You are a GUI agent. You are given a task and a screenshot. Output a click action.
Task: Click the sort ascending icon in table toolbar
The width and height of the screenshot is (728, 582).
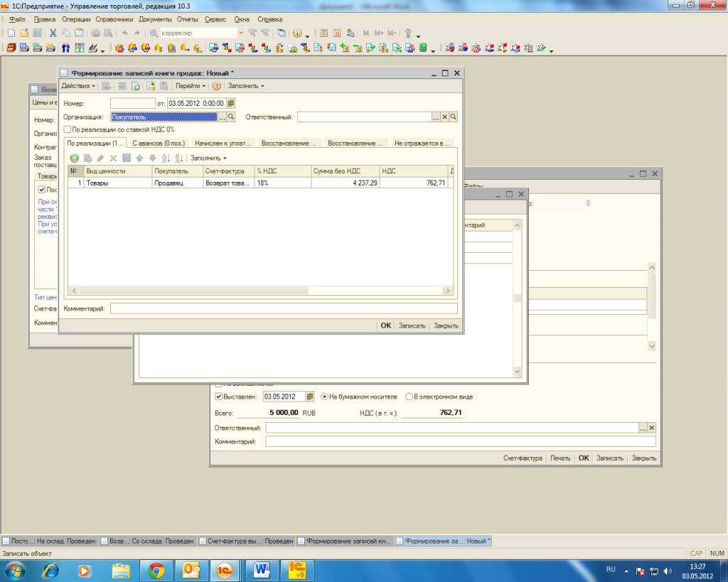(166, 158)
